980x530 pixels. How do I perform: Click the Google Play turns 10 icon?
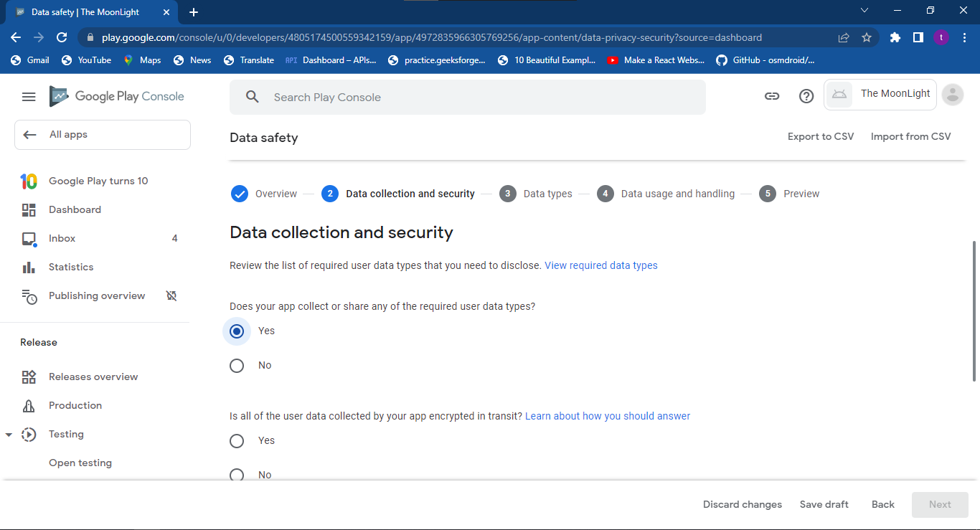29,181
